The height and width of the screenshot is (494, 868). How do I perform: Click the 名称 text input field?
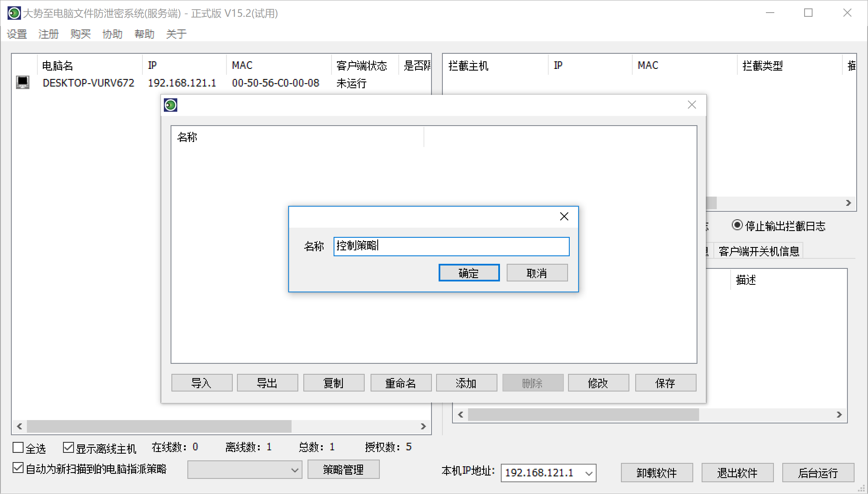451,247
